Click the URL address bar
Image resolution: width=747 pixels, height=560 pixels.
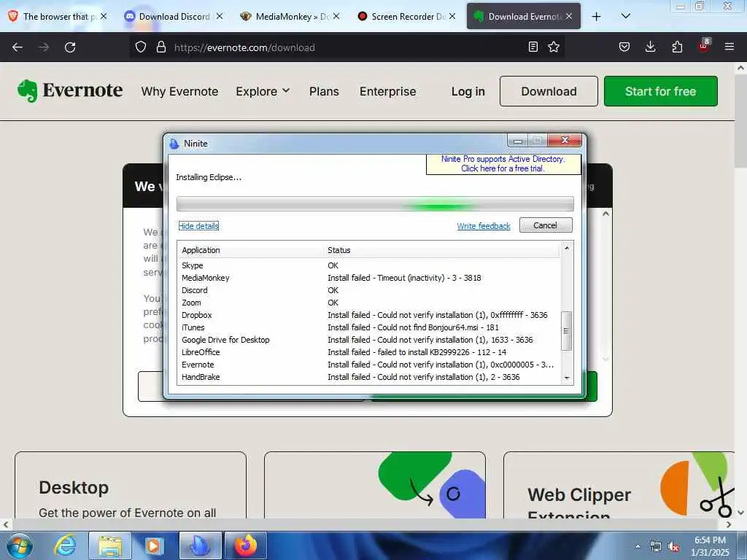click(x=348, y=47)
